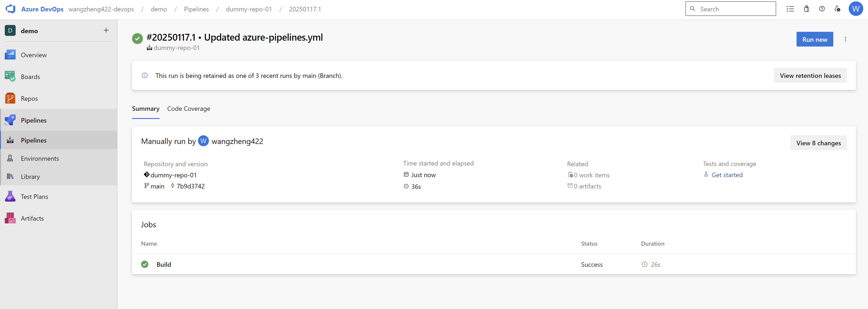The height and width of the screenshot is (309, 868).
Task: Select Environments in the Pipelines submenu
Action: (40, 158)
